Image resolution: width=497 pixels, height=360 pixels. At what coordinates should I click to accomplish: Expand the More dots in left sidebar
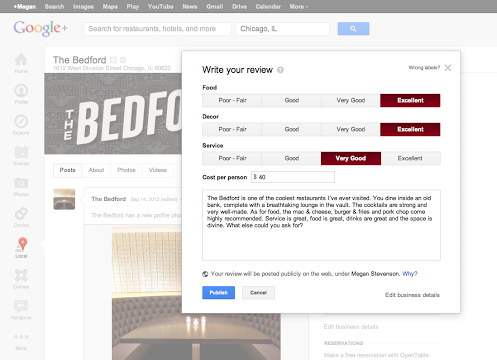point(21,337)
